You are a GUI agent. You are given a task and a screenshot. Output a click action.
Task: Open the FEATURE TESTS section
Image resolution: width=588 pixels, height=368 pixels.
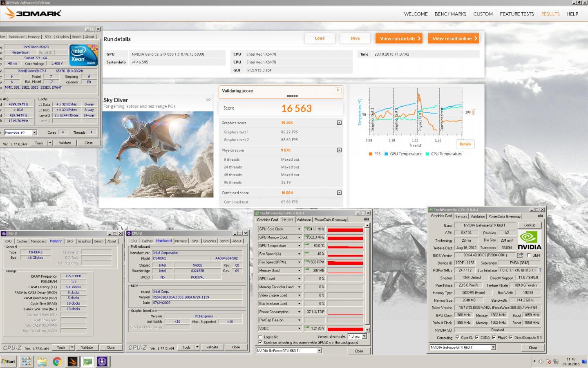click(517, 14)
